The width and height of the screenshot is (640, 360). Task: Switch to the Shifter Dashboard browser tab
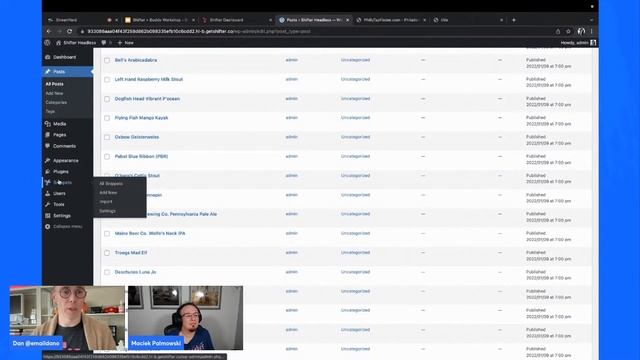point(237,20)
